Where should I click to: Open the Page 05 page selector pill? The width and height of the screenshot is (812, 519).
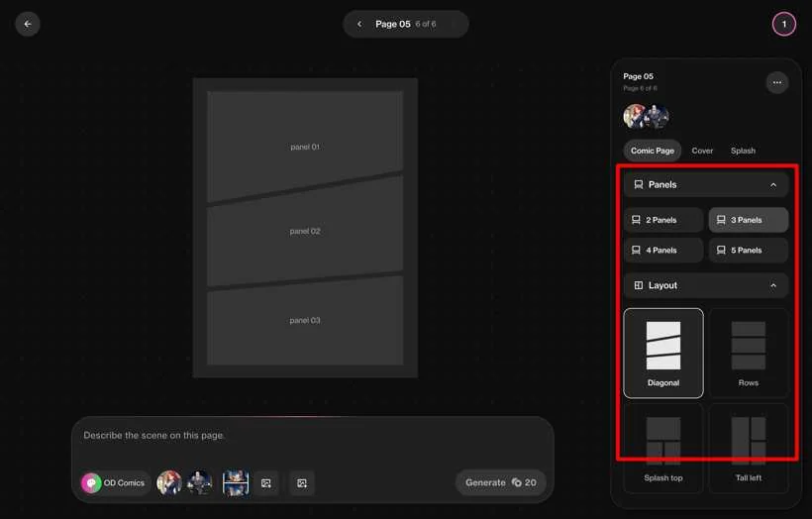click(405, 24)
